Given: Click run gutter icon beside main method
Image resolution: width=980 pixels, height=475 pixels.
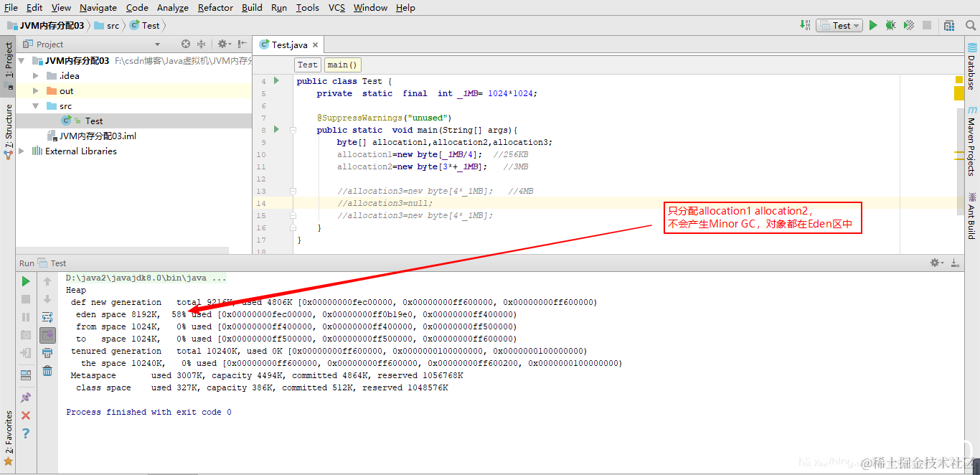Looking at the screenshot, I should pos(276,130).
